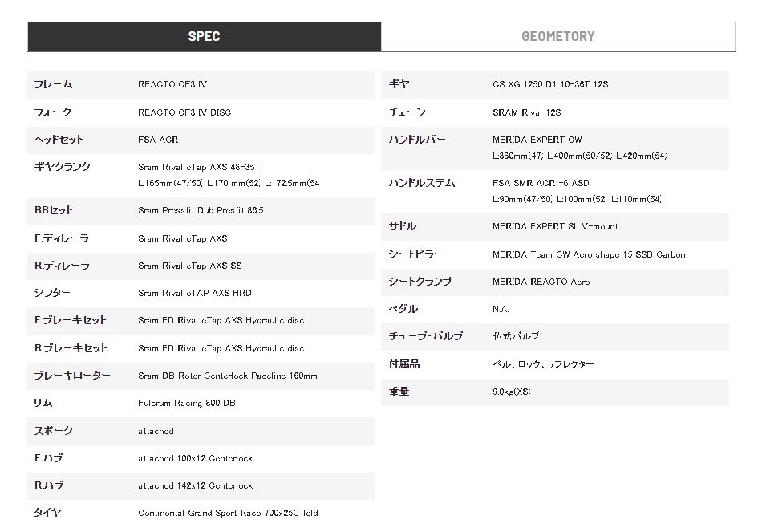Screen dimensions: 758x532
Task: Select the 9.0kg(XS) weight value
Action: tap(512, 392)
